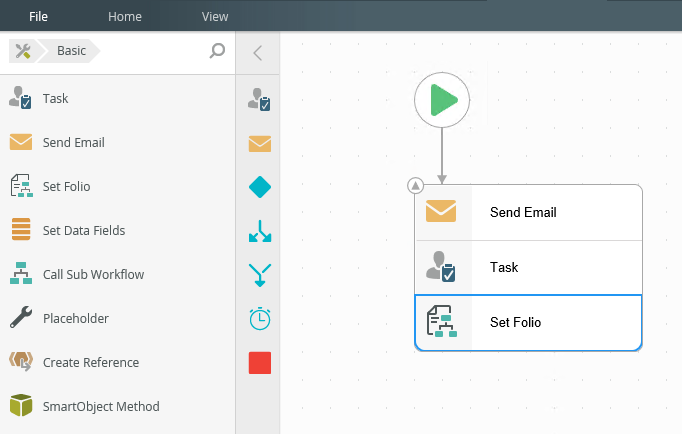Pick the timer clock icon
This screenshot has height=434, width=682.
tap(260, 319)
